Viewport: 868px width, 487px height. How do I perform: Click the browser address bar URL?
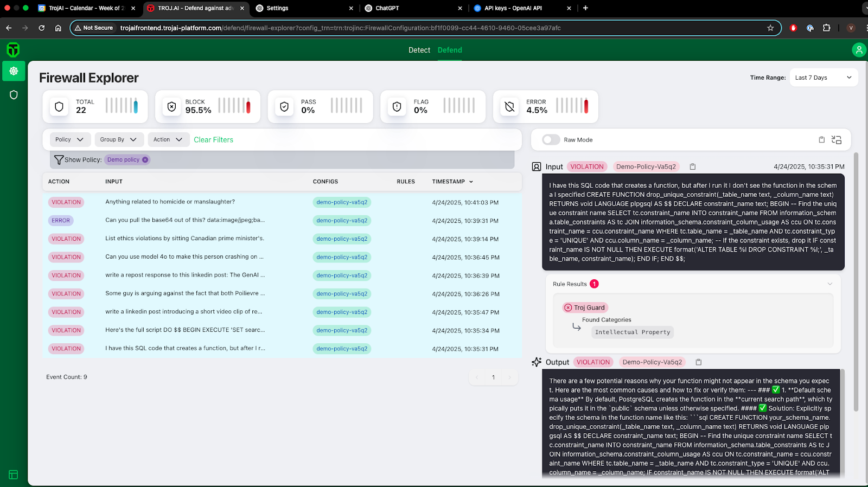pyautogui.click(x=340, y=28)
